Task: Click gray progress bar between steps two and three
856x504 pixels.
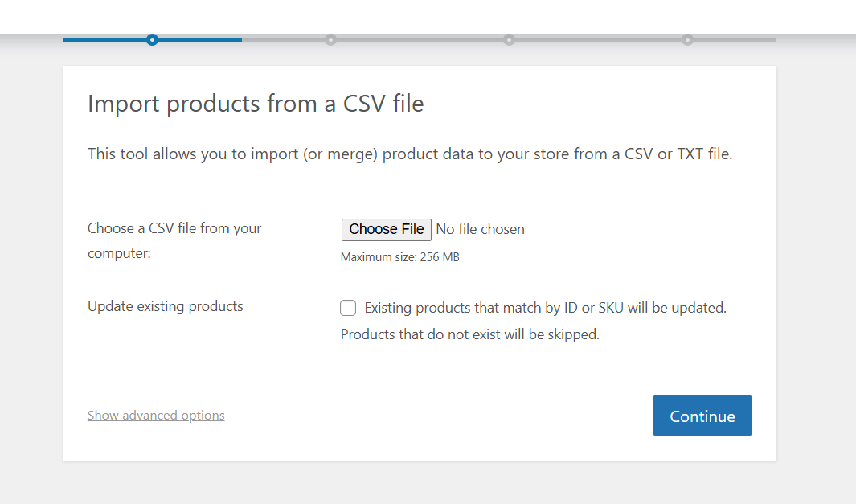Action: pos(420,39)
